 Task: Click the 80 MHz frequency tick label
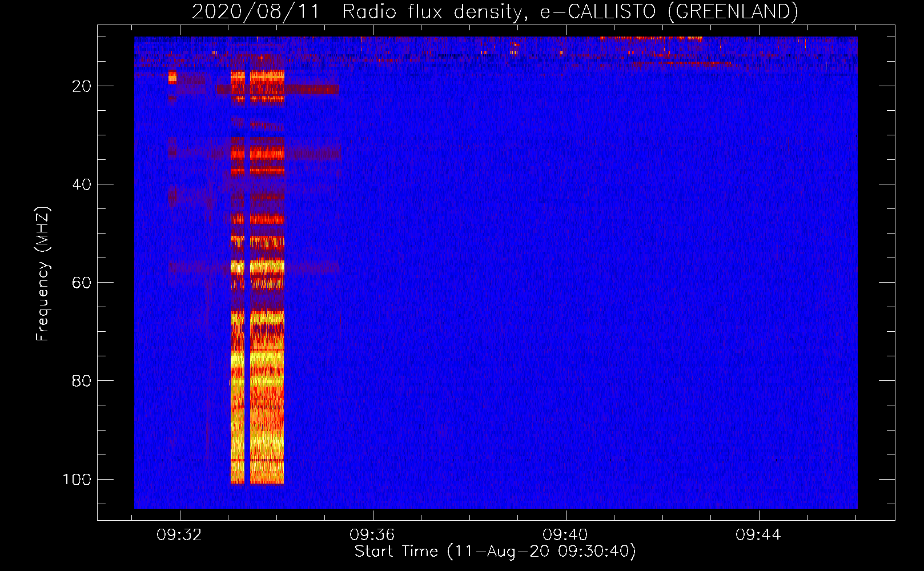click(82, 381)
